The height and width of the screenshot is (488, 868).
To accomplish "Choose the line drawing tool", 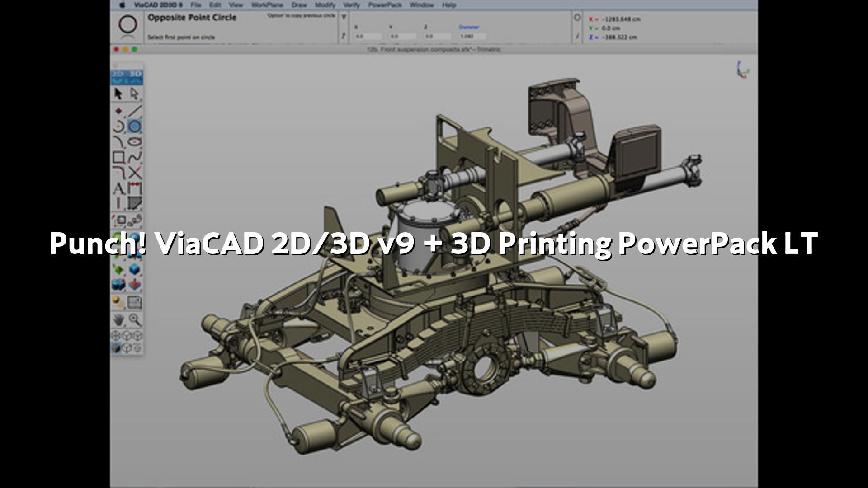I will [134, 111].
